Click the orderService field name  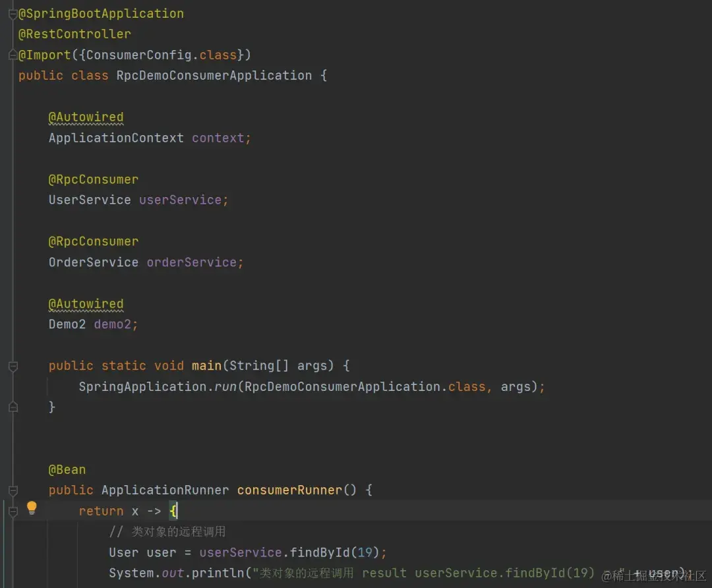[x=192, y=262]
